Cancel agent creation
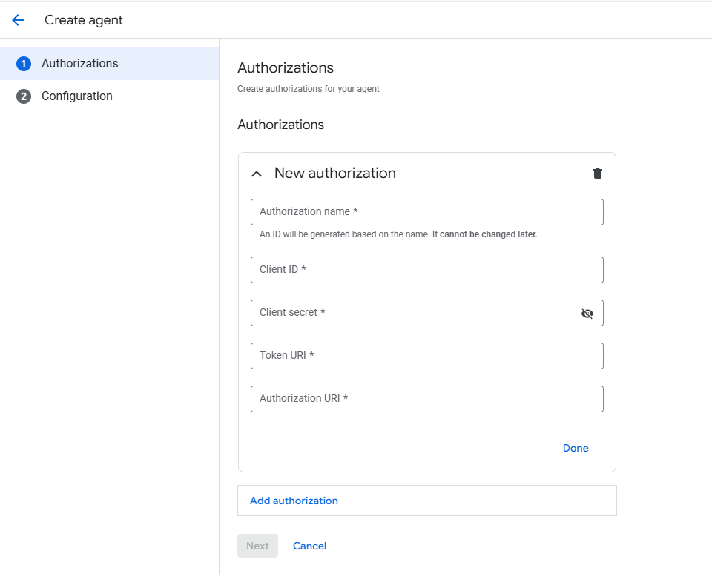Viewport: 712px width, 588px height. coord(309,545)
